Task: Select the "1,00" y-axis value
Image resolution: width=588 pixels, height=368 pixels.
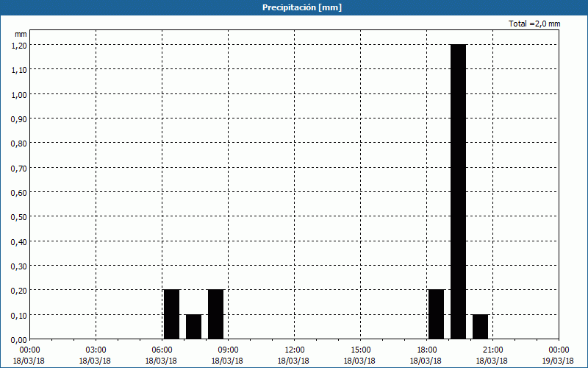Action: [19, 94]
